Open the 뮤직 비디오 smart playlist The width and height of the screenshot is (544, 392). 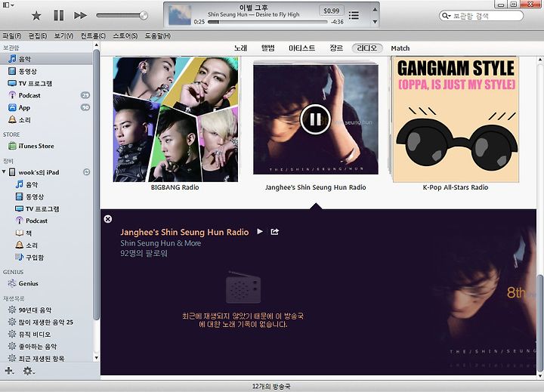pos(46,334)
